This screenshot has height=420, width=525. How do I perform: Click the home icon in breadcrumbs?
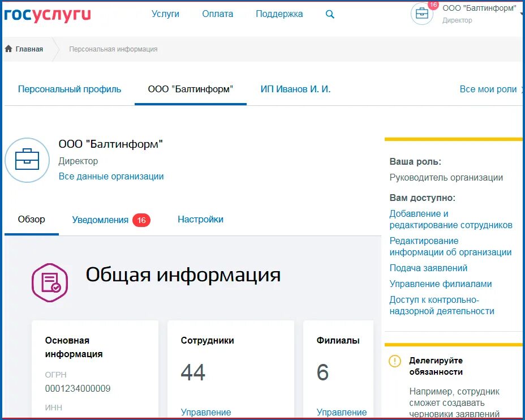click(x=8, y=49)
